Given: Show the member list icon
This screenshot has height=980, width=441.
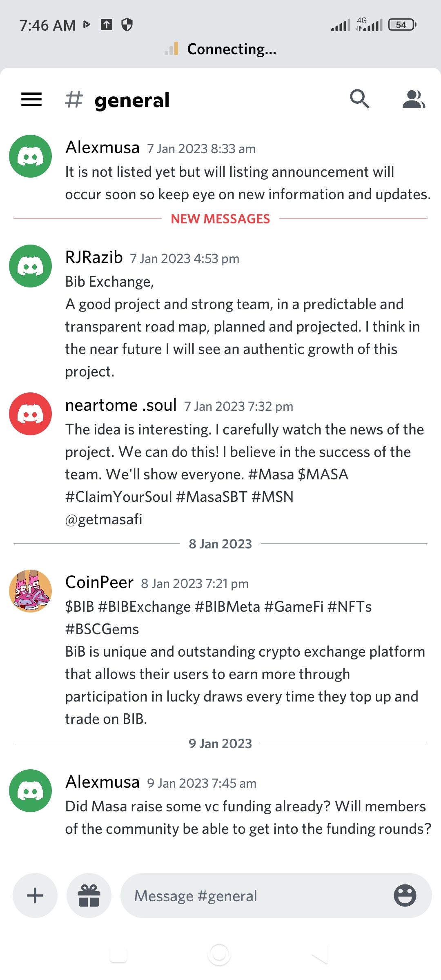Looking at the screenshot, I should coord(413,99).
